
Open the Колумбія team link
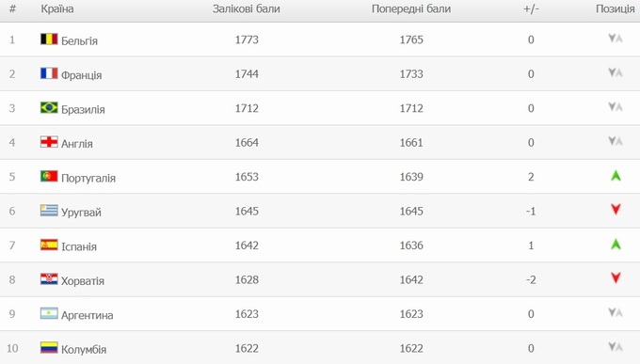(84, 349)
